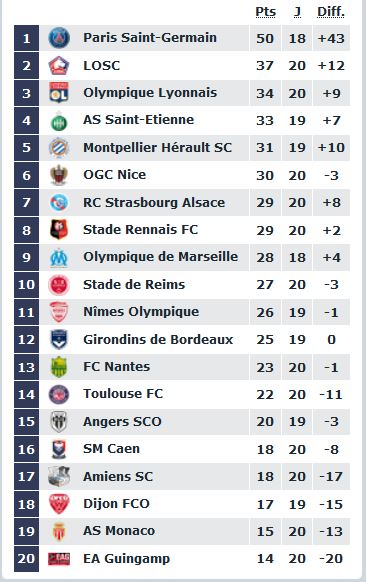The image size is (366, 582).
Task: Click the Girondins de Bordeaux badge
Action: click(59, 339)
